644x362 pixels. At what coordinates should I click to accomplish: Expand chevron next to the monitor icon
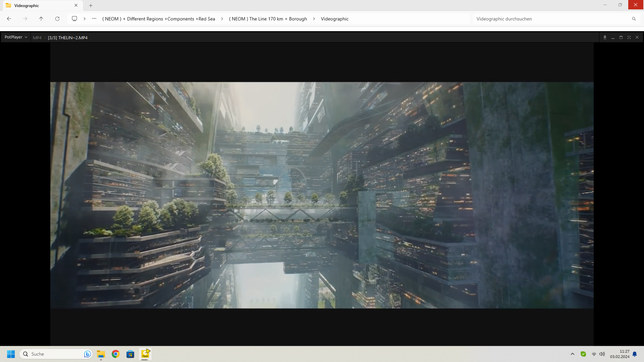click(85, 19)
